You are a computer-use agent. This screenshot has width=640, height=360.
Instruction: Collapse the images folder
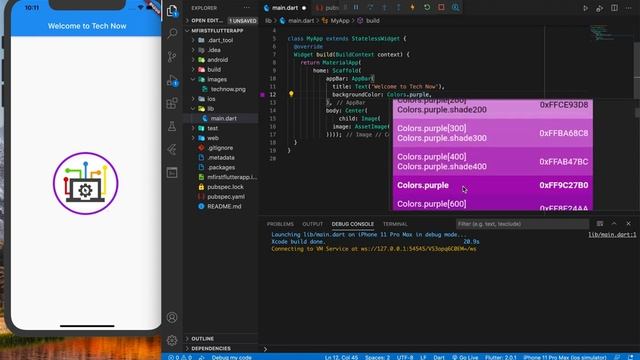pyautogui.click(x=217, y=80)
